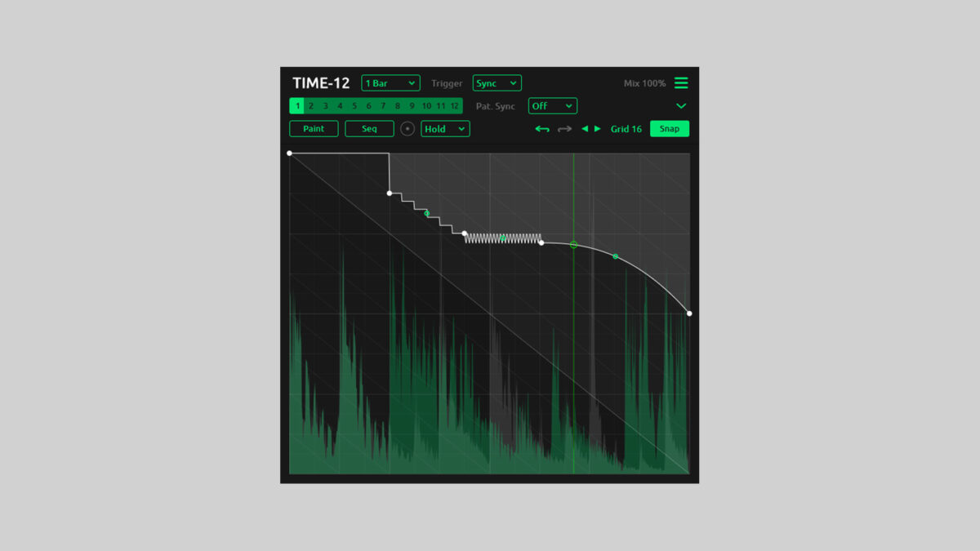Screen dimensions: 980x551
Task: Activate Paint mode
Action: coord(314,128)
